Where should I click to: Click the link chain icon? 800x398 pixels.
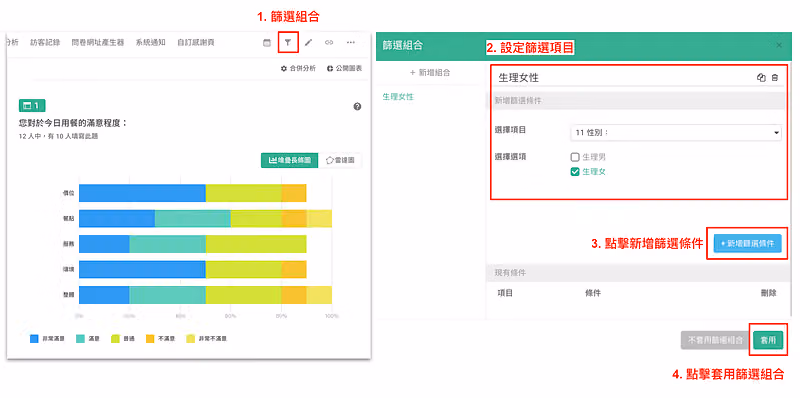pos(329,42)
